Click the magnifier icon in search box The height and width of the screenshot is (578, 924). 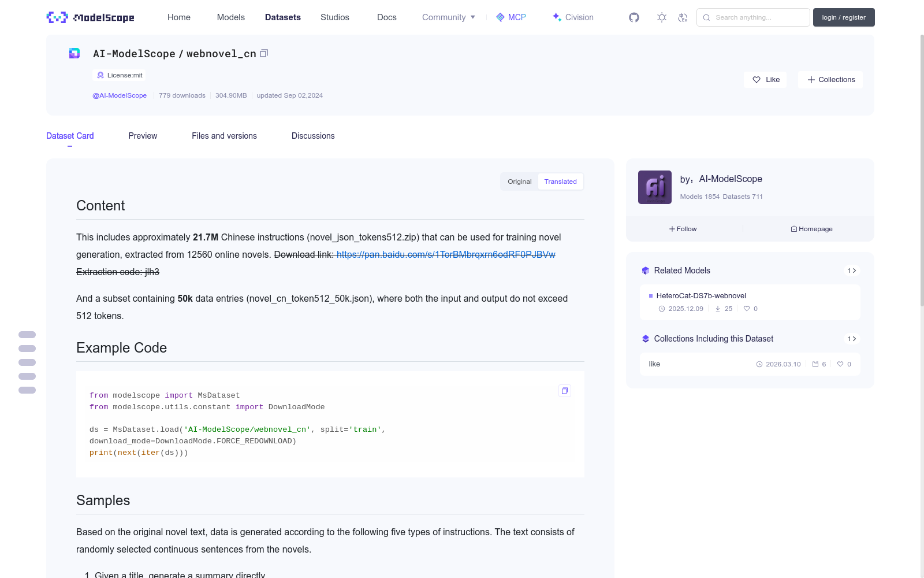706,17
